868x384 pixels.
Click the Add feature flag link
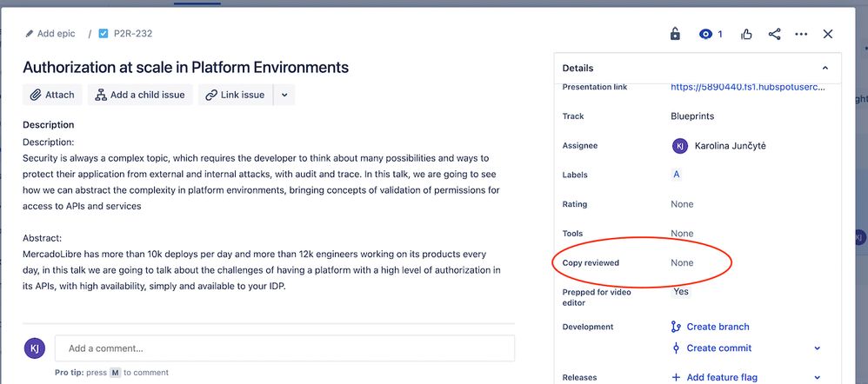(x=722, y=377)
